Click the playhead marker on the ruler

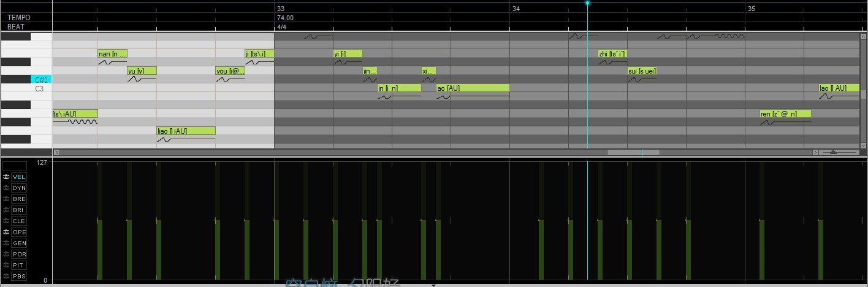(x=587, y=3)
